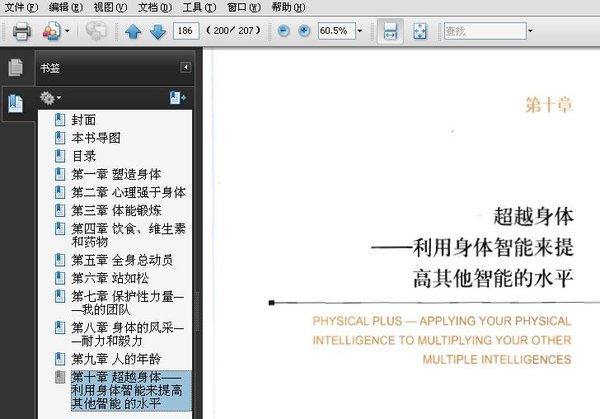Screen dimensions: 600x419
Task: Click bookmark icon beside 第六章 站如松
Action: tap(60, 277)
